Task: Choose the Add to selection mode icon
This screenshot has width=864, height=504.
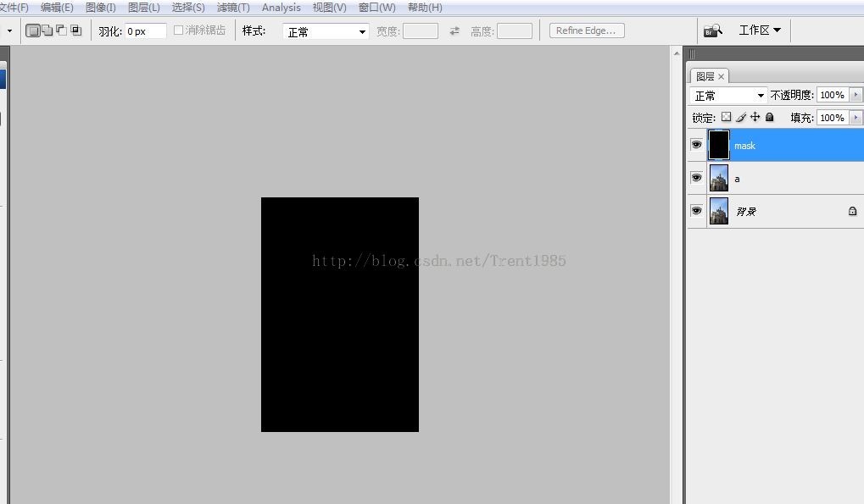Action: coord(48,30)
